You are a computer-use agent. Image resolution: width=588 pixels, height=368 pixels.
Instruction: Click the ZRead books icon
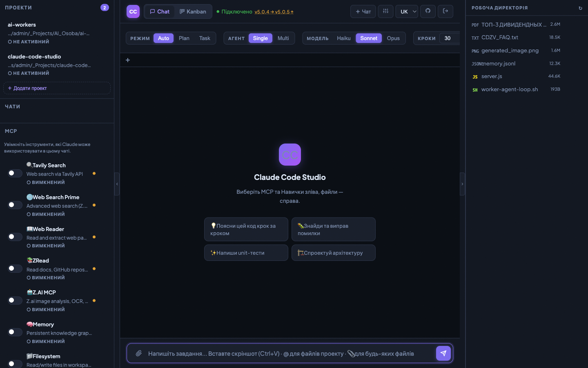tap(29, 260)
